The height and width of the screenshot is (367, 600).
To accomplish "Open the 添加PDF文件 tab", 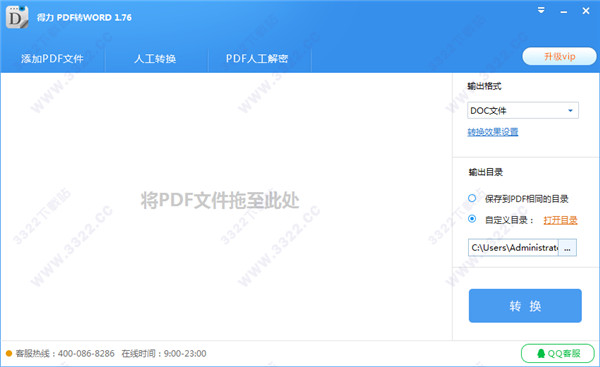I will click(x=52, y=59).
